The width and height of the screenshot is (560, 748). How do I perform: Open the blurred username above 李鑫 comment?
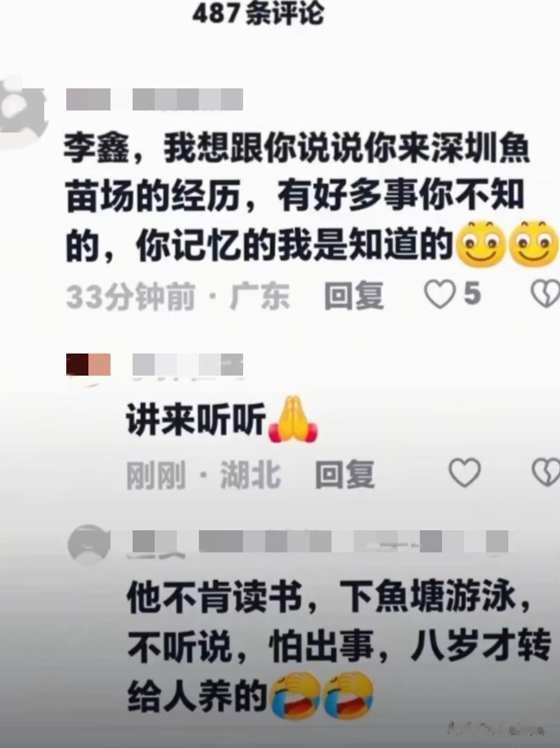(x=154, y=100)
